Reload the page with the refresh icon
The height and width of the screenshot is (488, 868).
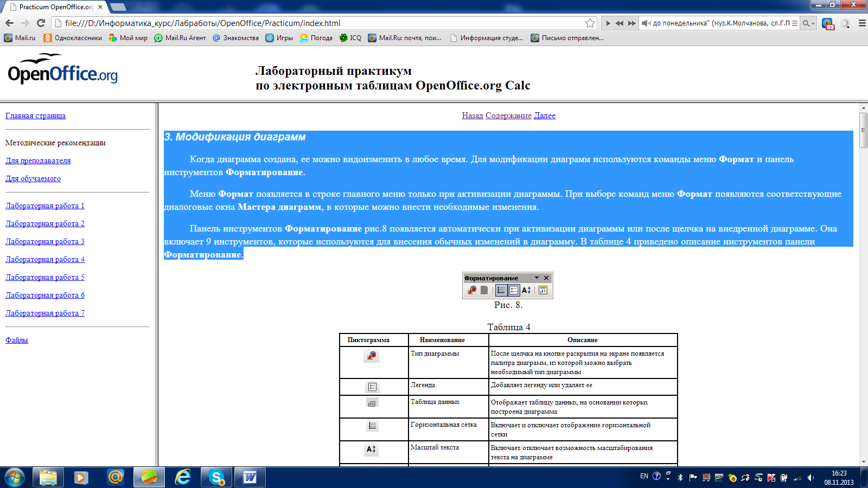coord(41,23)
